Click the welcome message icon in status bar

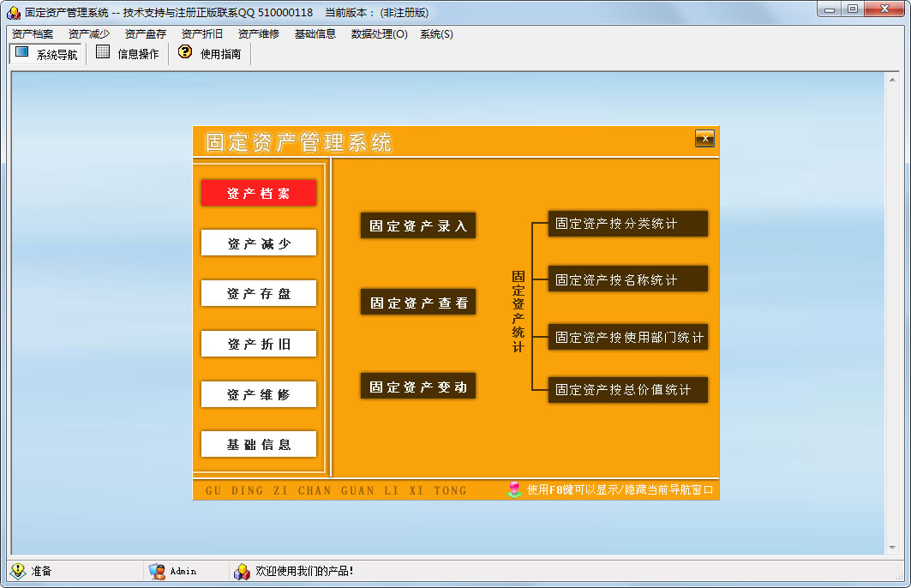click(x=243, y=571)
